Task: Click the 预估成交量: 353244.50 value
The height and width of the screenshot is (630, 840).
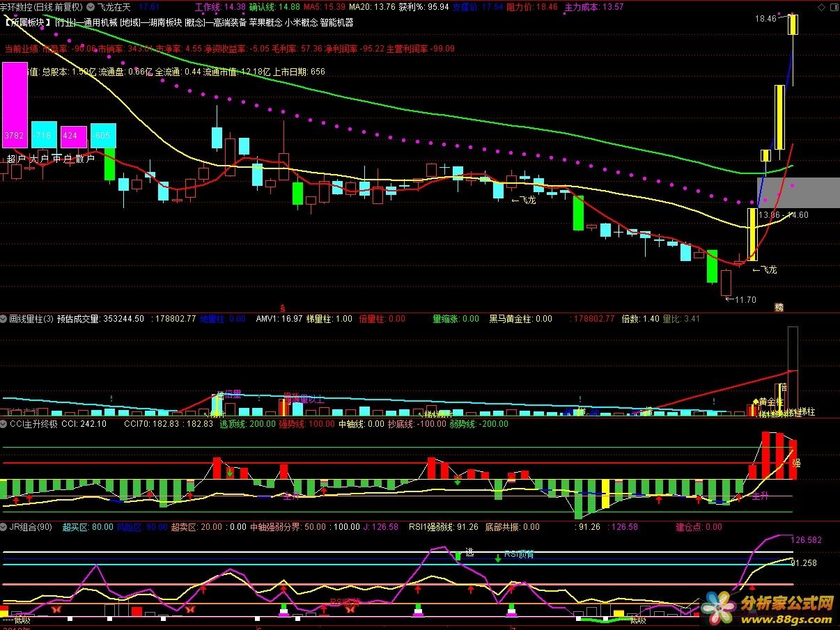Action: 100,319
